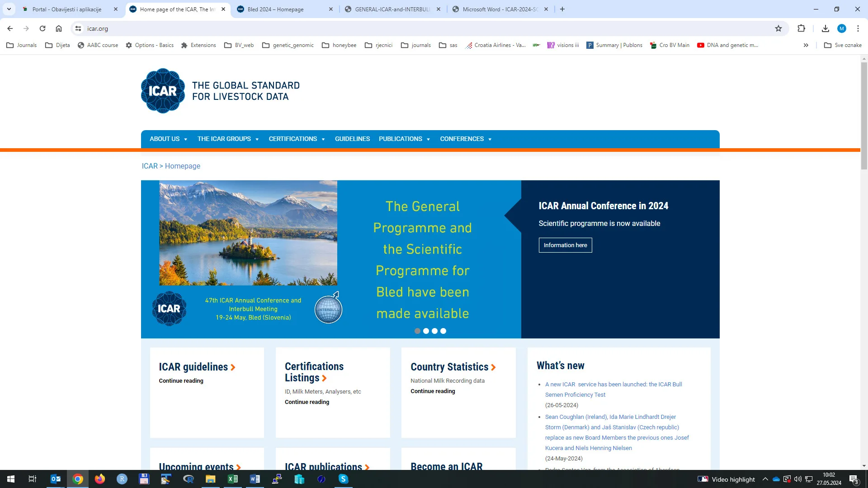Click Continue reading under Country Statistics

coord(433,391)
